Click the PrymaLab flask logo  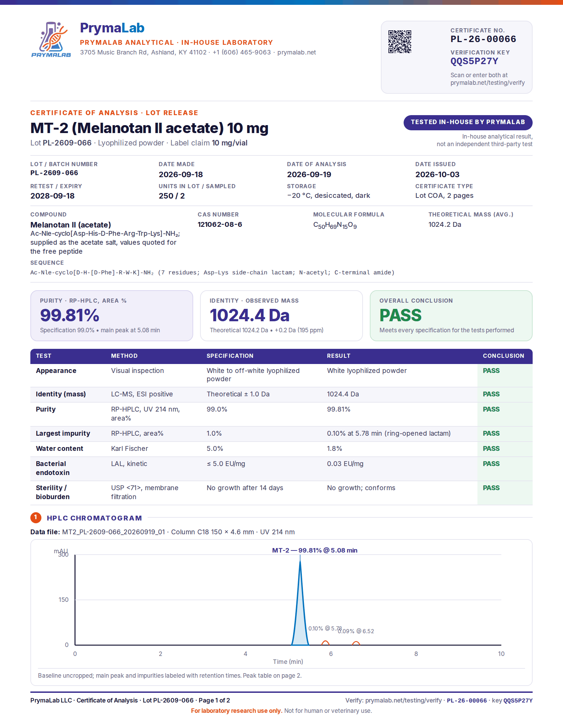51,39
